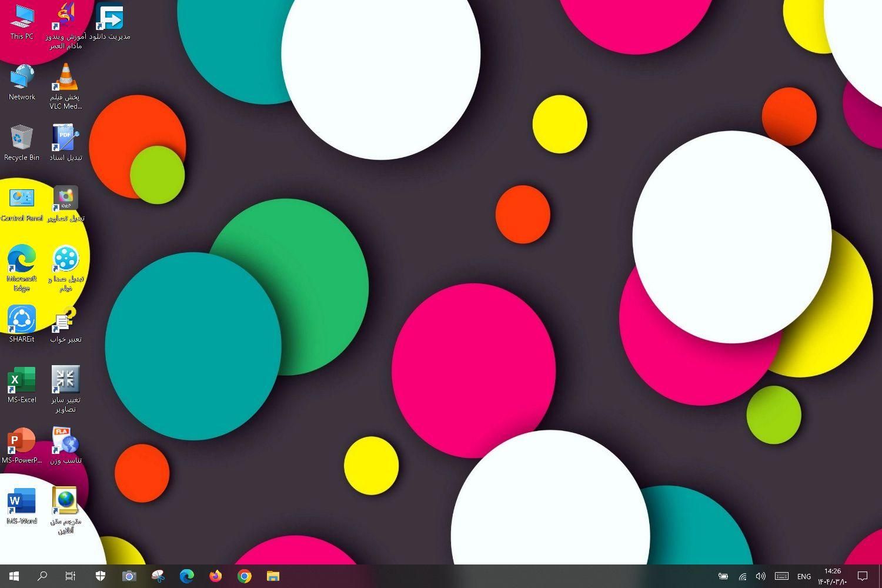Select the تعبیر خواب shortcut
Screen dimensions: 882x588
(65, 325)
